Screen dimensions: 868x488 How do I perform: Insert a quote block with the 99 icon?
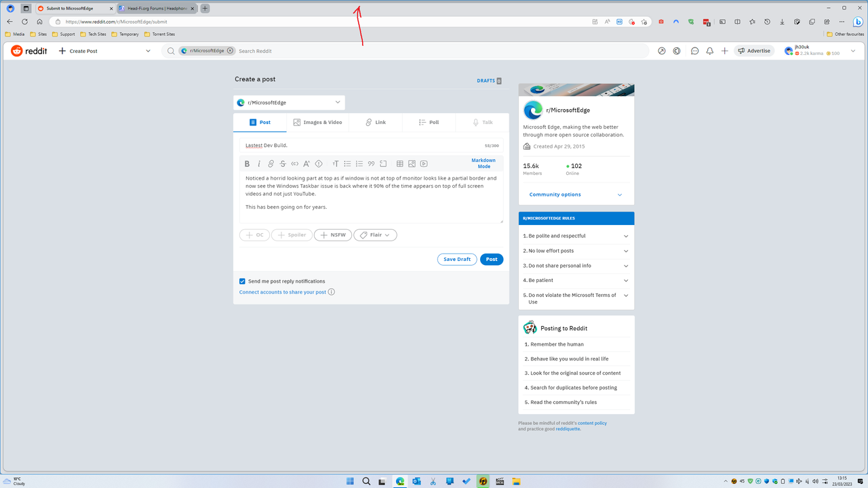coord(371,163)
